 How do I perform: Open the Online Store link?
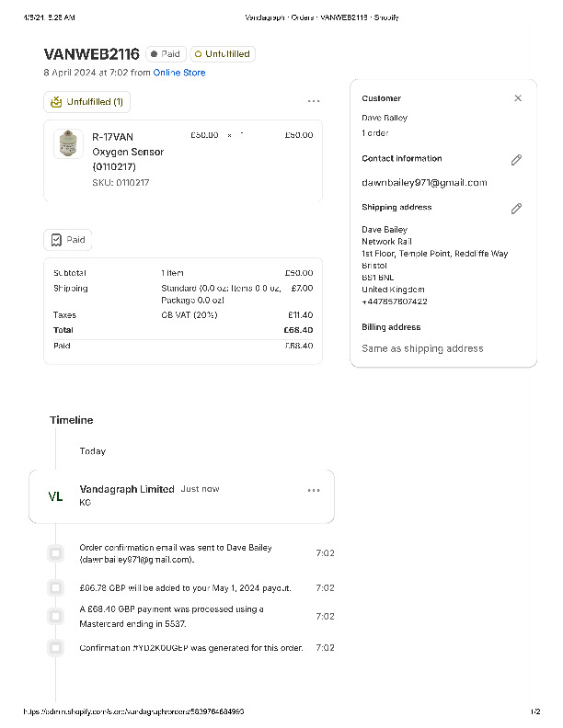pos(179,73)
